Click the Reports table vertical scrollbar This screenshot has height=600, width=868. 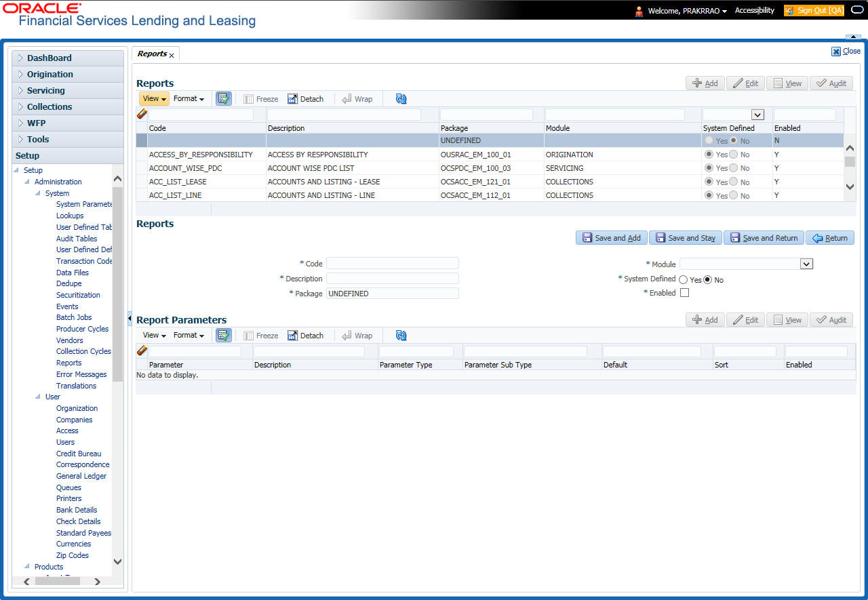[850, 161]
